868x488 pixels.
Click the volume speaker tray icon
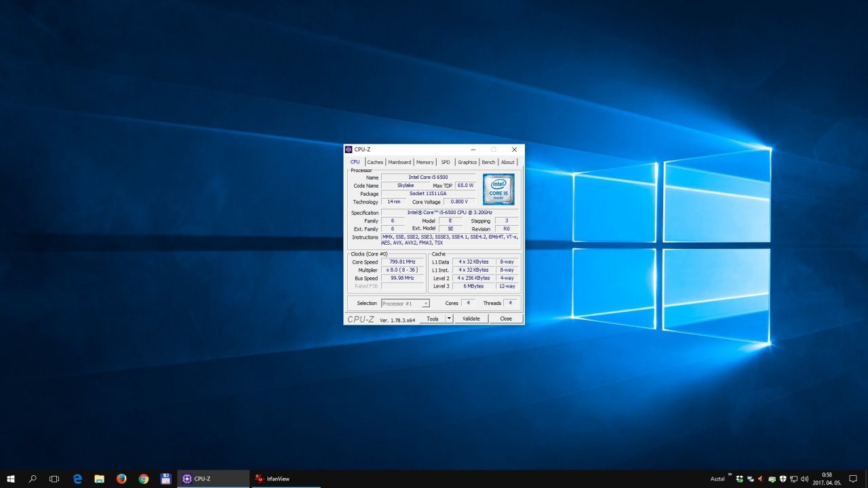coord(804,479)
